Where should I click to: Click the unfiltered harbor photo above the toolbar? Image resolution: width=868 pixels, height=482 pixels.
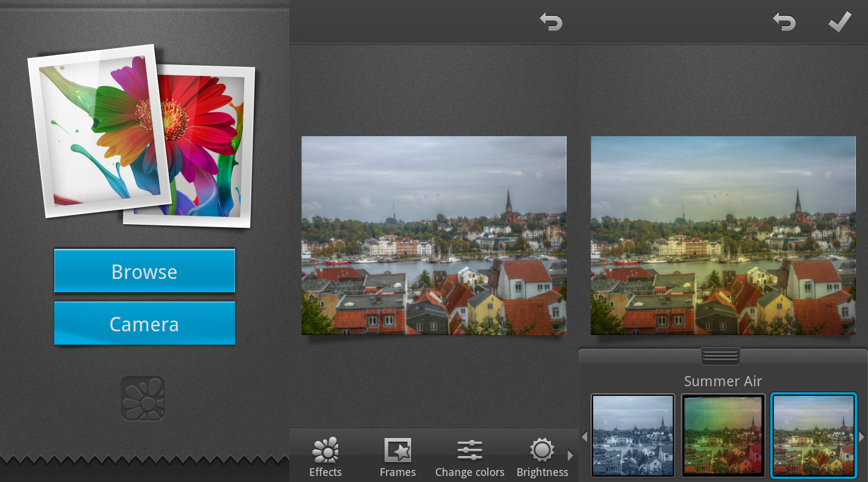434,236
